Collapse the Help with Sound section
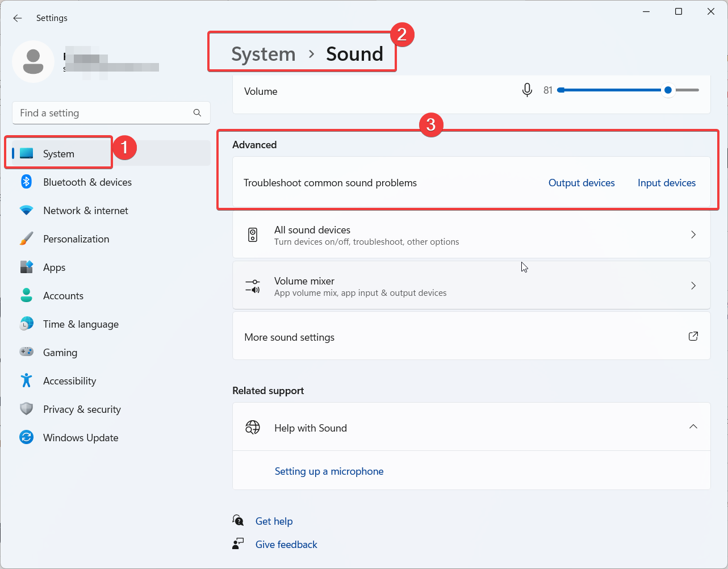 click(693, 426)
